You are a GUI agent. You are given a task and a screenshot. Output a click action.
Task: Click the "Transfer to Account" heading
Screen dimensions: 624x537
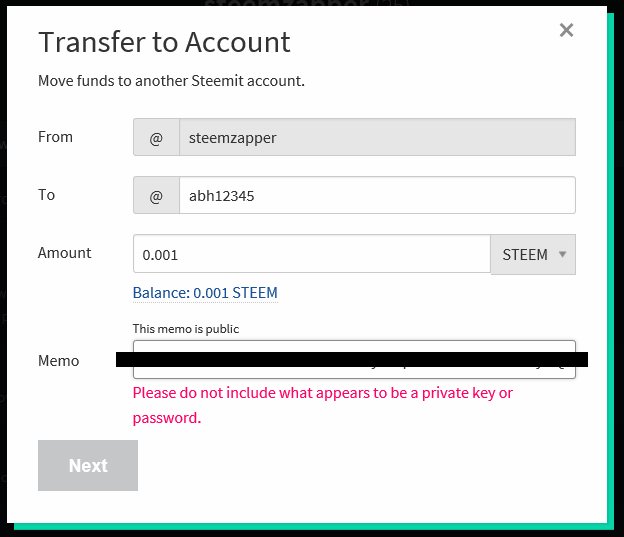(x=164, y=42)
